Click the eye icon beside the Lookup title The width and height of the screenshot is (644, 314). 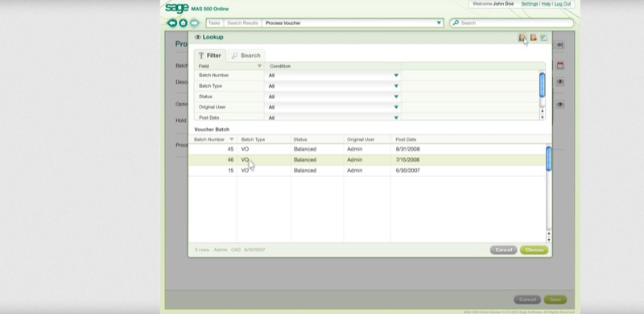[197, 37]
